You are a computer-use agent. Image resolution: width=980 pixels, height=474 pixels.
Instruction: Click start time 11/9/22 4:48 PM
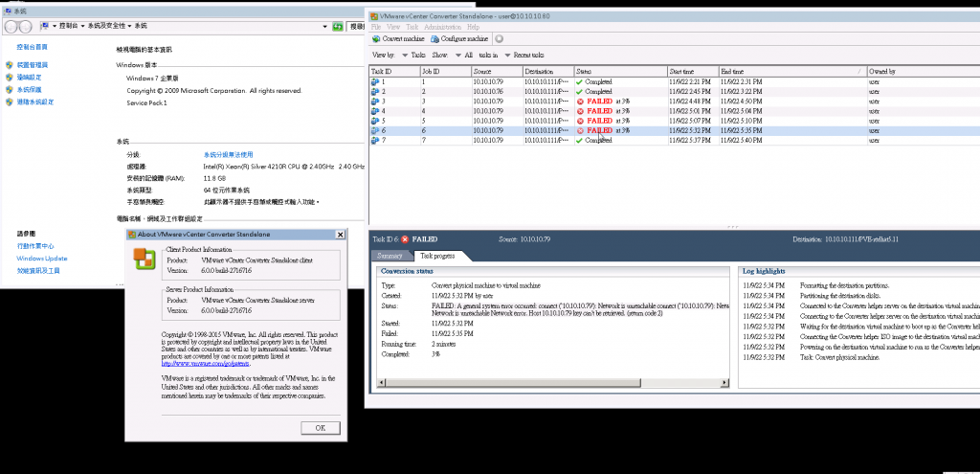click(x=690, y=102)
